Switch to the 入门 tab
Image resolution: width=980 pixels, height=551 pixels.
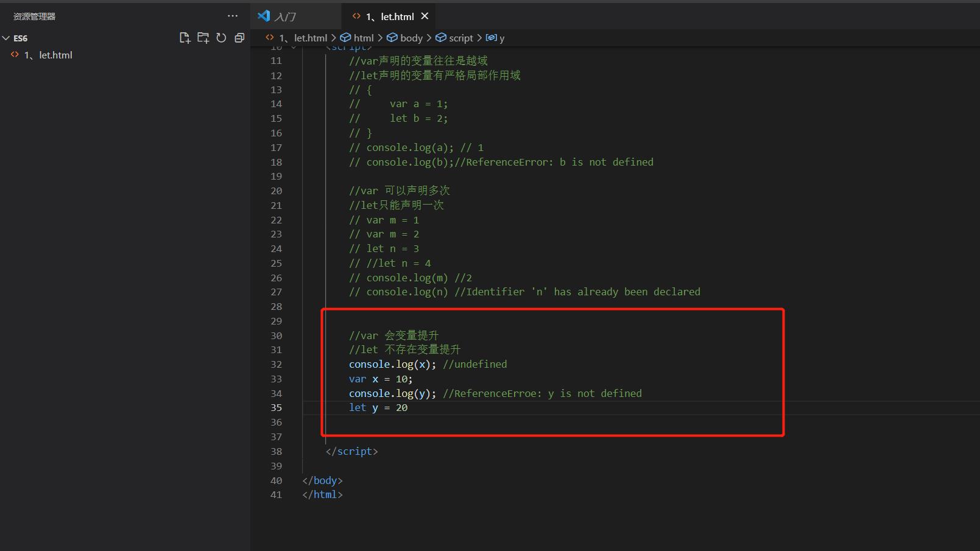[295, 16]
